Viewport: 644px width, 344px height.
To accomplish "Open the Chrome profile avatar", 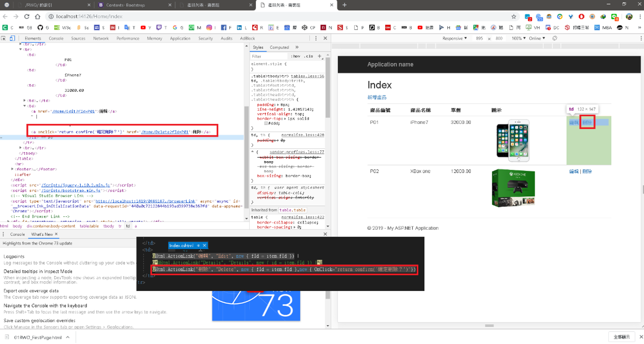I will [629, 16].
